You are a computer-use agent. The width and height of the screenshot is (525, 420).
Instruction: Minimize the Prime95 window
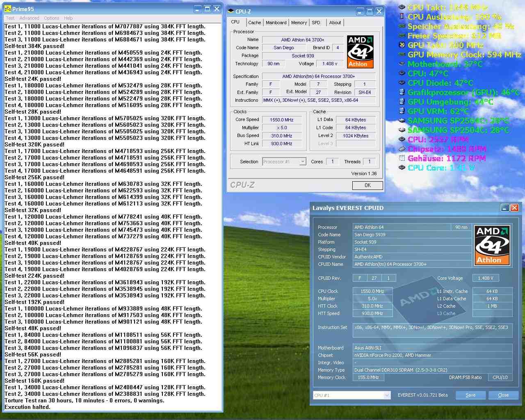coord(197,9)
